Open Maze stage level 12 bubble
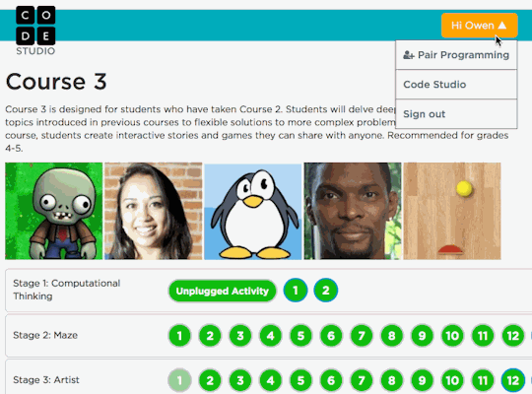 (x=512, y=336)
